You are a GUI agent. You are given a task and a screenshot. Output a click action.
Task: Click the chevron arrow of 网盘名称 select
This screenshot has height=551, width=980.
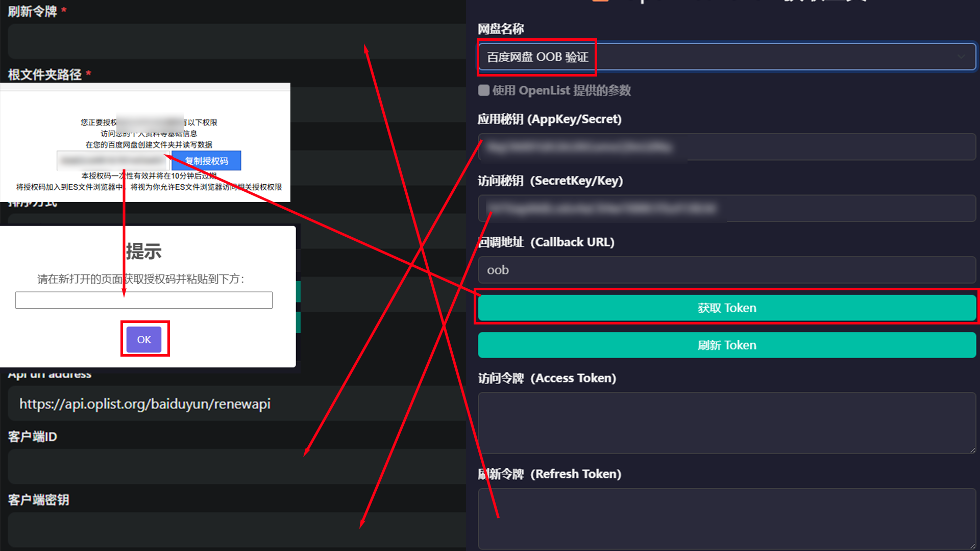tap(961, 57)
